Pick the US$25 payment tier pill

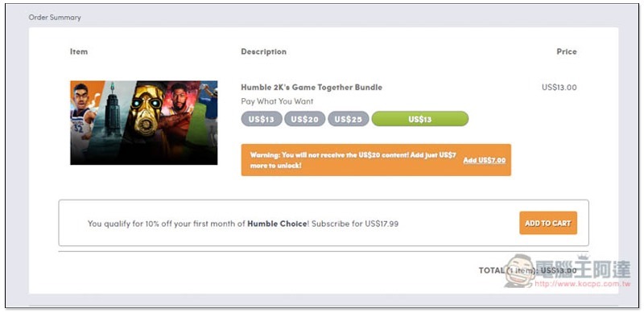(349, 119)
